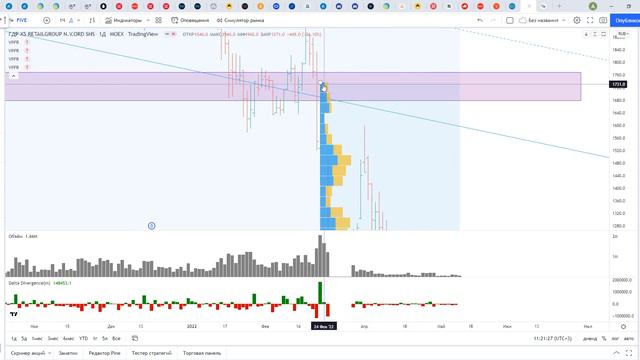This screenshot has width=640, height=360.
Task: Select the second VPFR indicator label
Action: tap(13, 51)
